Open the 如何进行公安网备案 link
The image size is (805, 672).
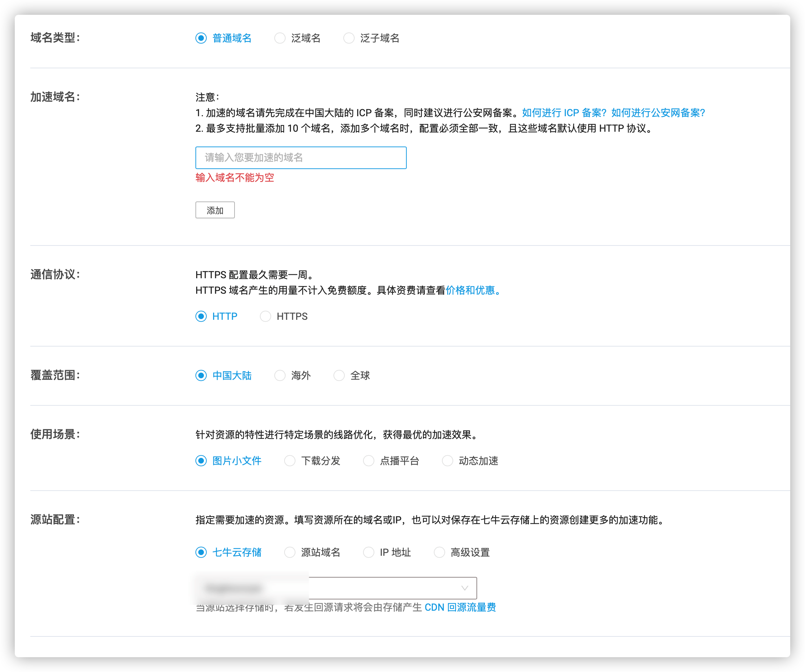coord(658,113)
